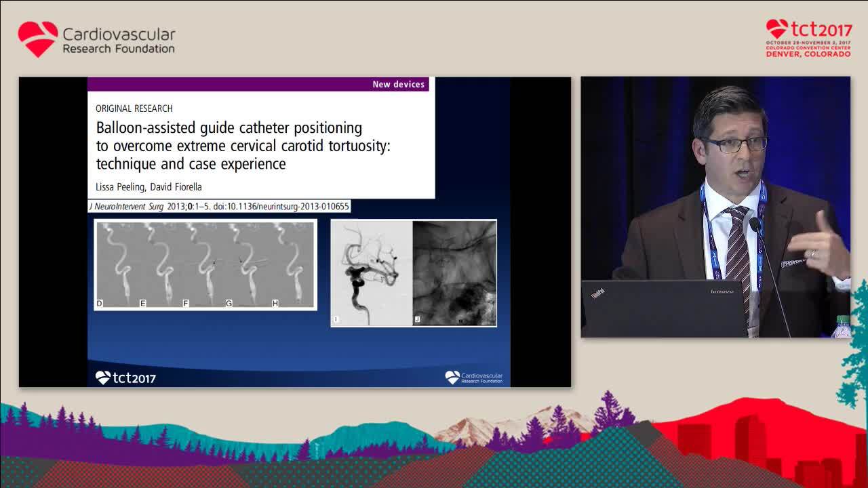Click the dark fluoroscopy image labeled J
Image resolution: width=868 pixels, height=488 pixels.
(454, 272)
